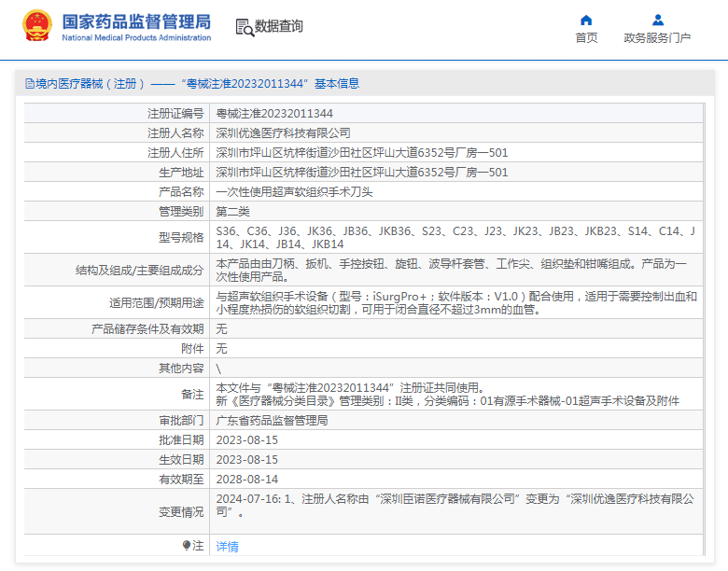
Task: Click the 产品名称 row label
Action: pyautogui.click(x=181, y=191)
